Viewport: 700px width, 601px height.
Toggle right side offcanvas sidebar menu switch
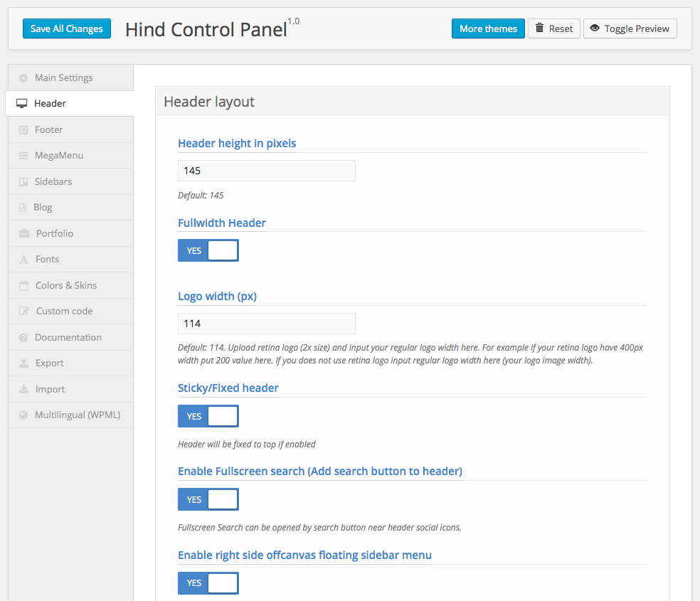click(208, 583)
